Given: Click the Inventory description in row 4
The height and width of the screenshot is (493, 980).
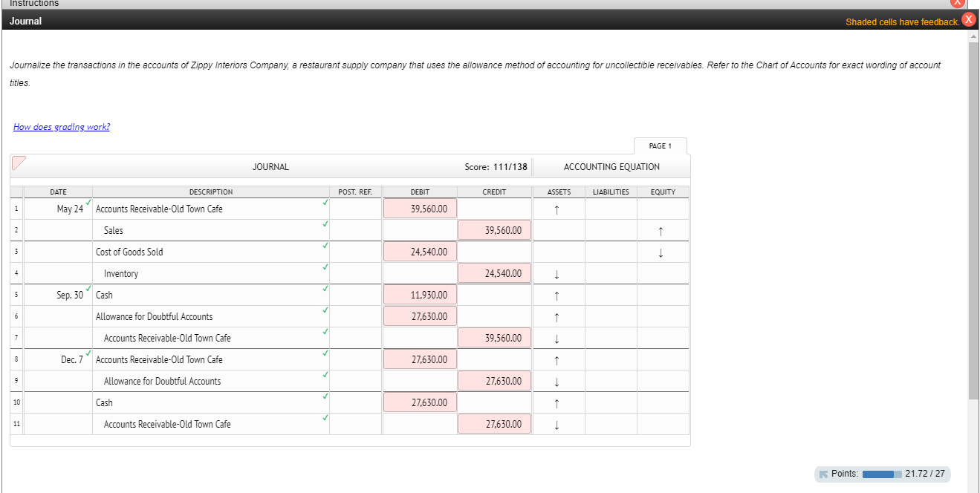Looking at the screenshot, I should coord(121,273).
